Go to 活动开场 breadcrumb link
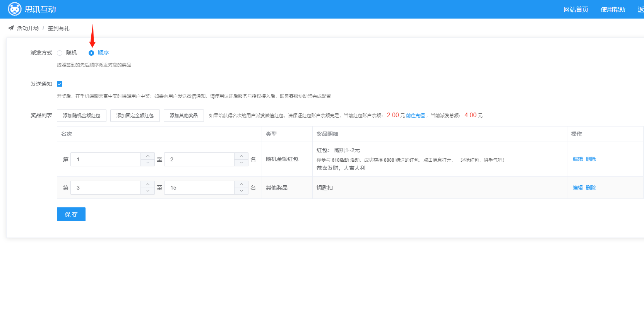Viewport: 644px width, 318px height. (28, 28)
